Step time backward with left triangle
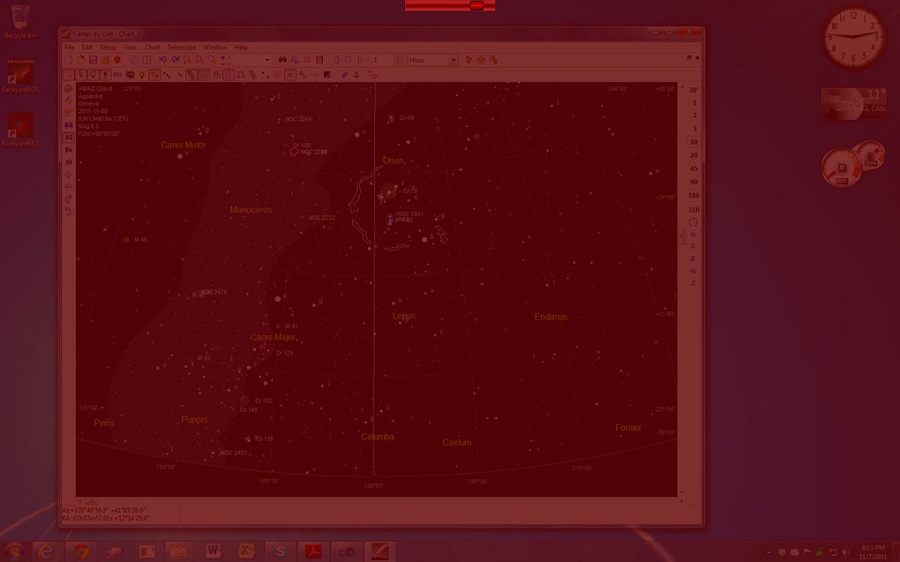900x562 pixels. tap(336, 60)
